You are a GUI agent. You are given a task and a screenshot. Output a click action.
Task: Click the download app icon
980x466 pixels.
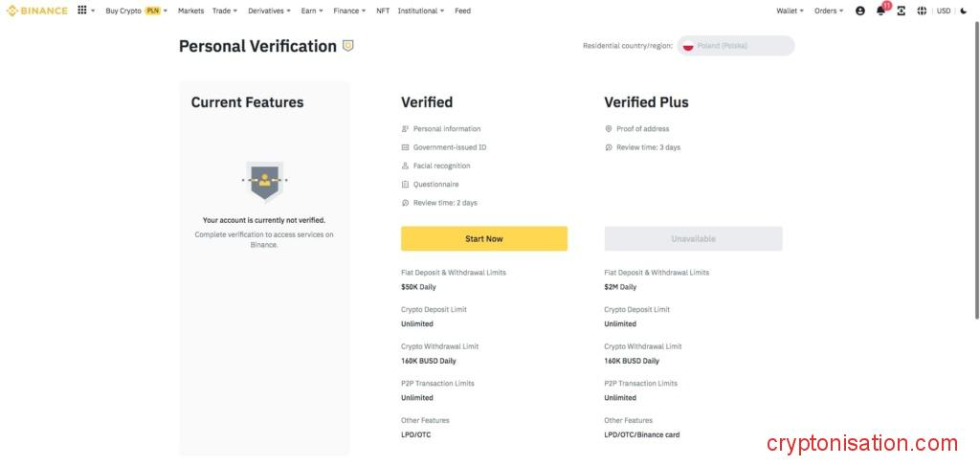pos(902,11)
